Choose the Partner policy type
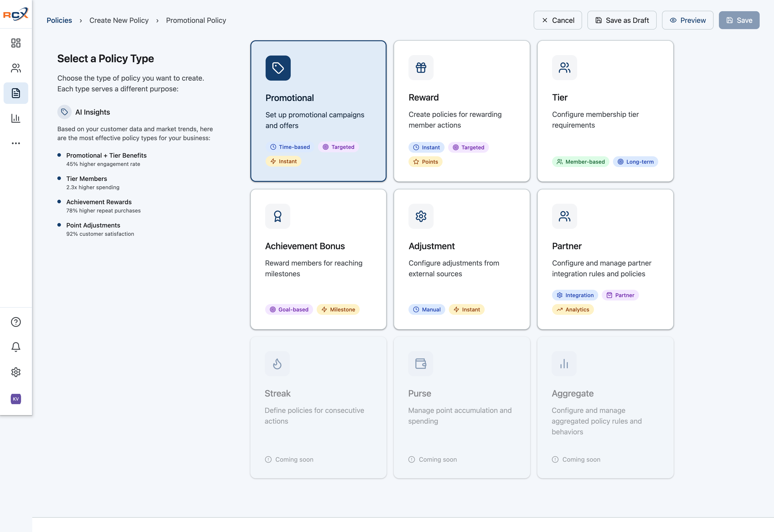Image resolution: width=774 pixels, height=532 pixels. 605,259
